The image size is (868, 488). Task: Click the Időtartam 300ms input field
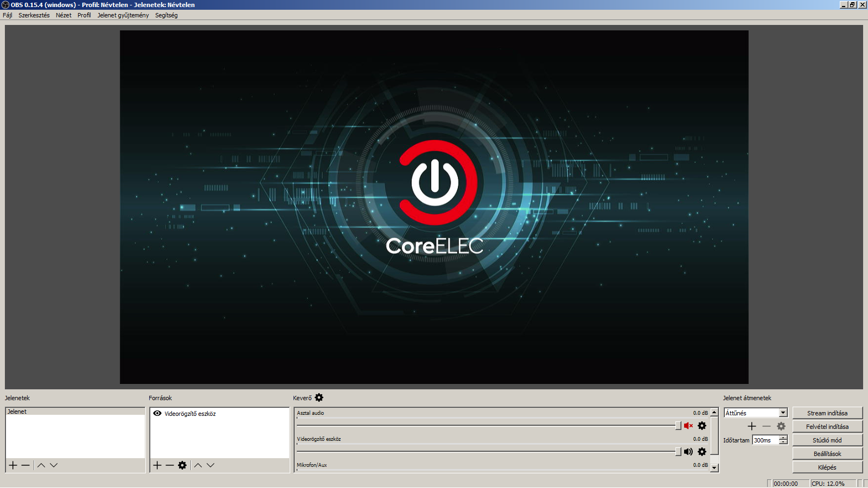coord(765,440)
